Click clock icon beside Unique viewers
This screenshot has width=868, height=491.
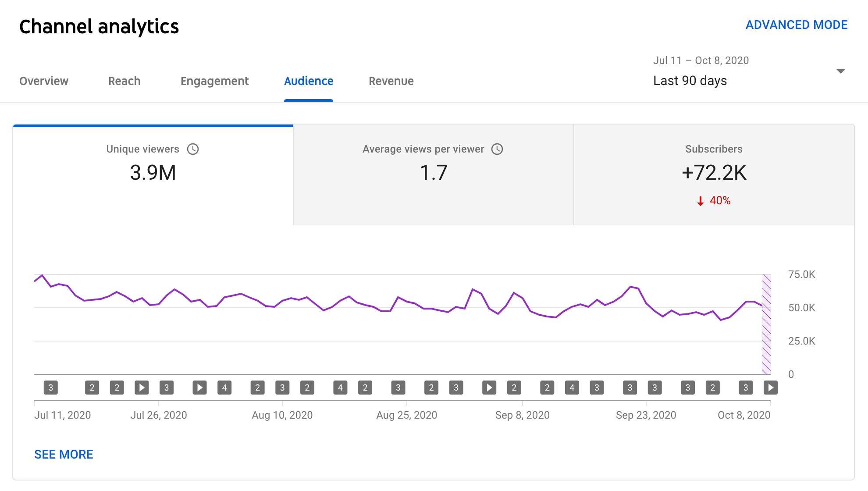tap(193, 149)
